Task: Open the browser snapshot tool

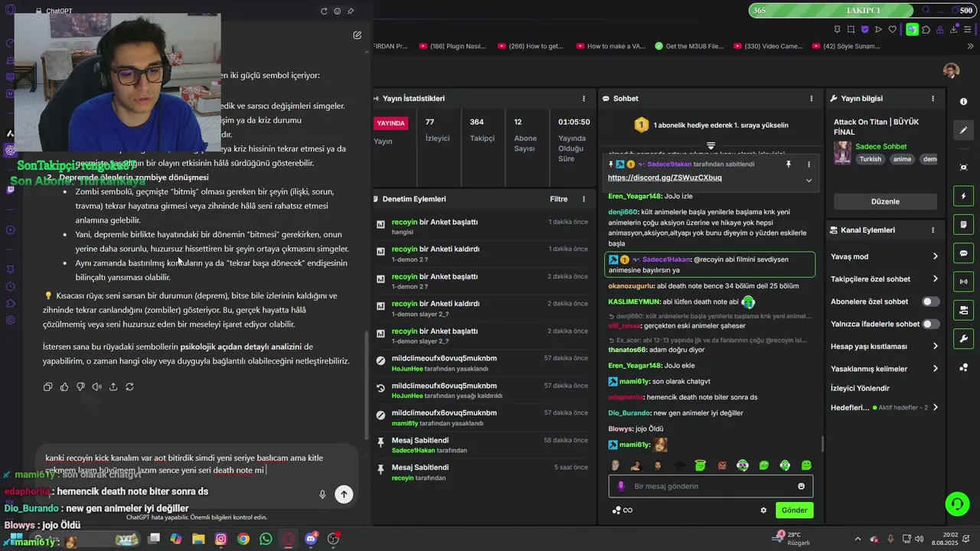Action: pos(851,30)
